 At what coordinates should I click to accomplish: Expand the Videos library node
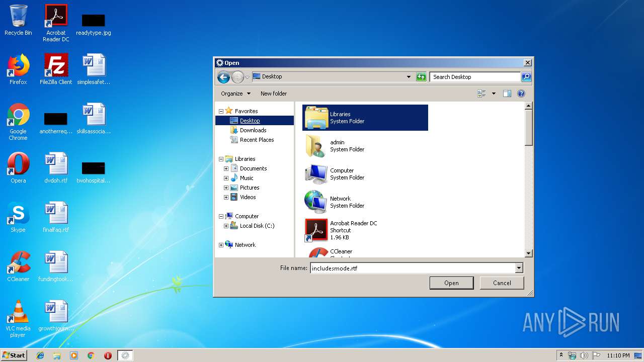pos(226,197)
